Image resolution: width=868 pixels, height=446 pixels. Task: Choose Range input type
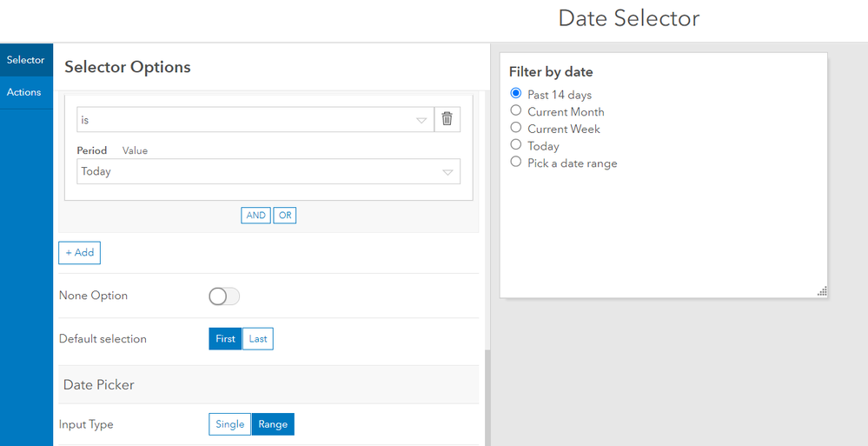pyautogui.click(x=273, y=424)
